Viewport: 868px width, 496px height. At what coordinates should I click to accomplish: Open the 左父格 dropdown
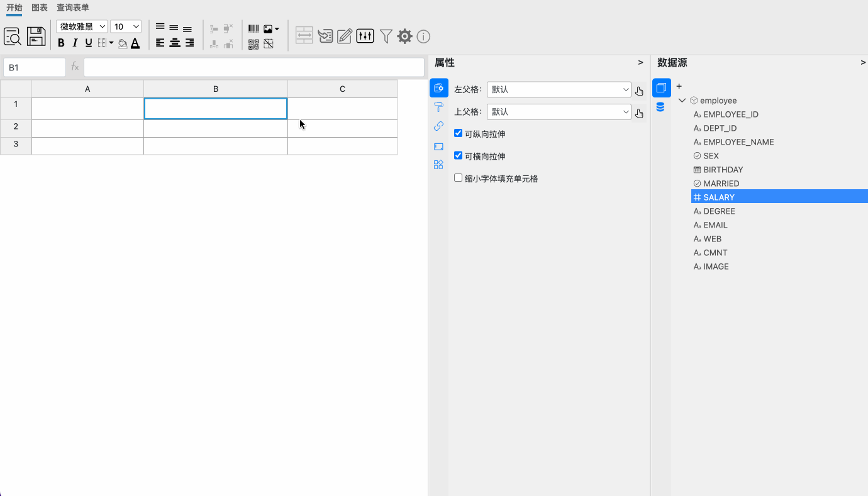click(559, 90)
